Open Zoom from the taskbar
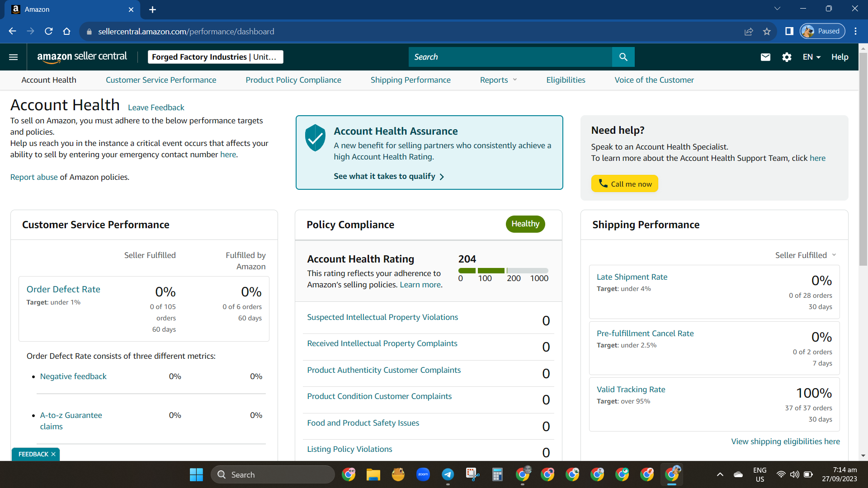Image resolution: width=868 pixels, height=488 pixels. click(x=423, y=474)
